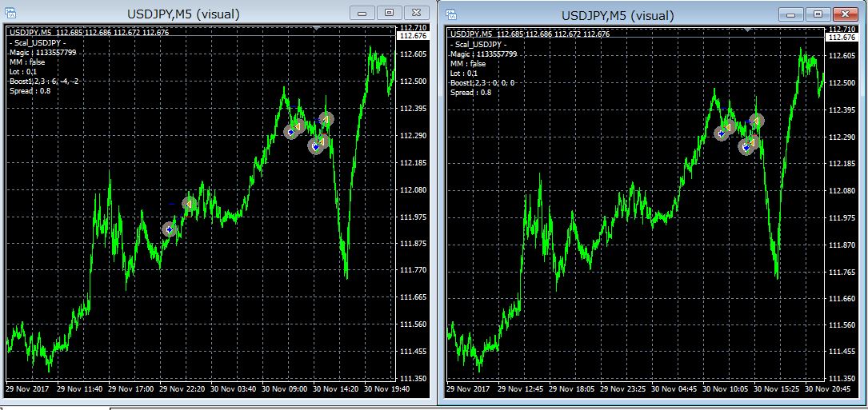Close the inactive left USDJPY chart window
Screen dimensions: 868x410
[415, 13]
